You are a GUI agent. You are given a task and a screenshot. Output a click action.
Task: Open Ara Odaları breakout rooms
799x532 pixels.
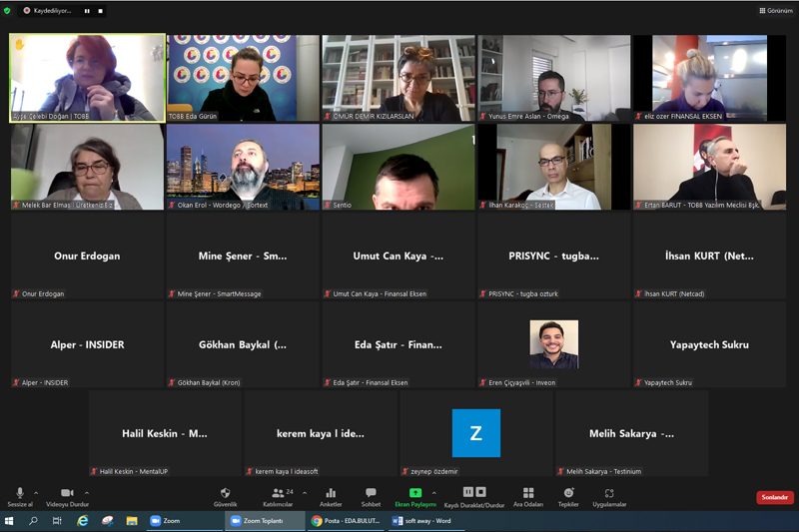pyautogui.click(x=528, y=496)
